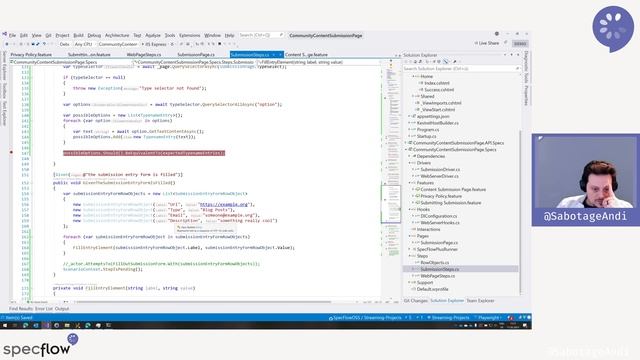This screenshot has width=640, height=360.
Task: Select DIConfiguration.cs under Hooks
Action: [439, 216]
